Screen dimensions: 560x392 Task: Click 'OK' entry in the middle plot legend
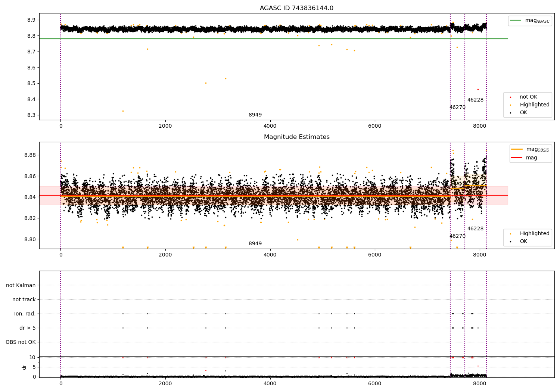[x=523, y=242]
